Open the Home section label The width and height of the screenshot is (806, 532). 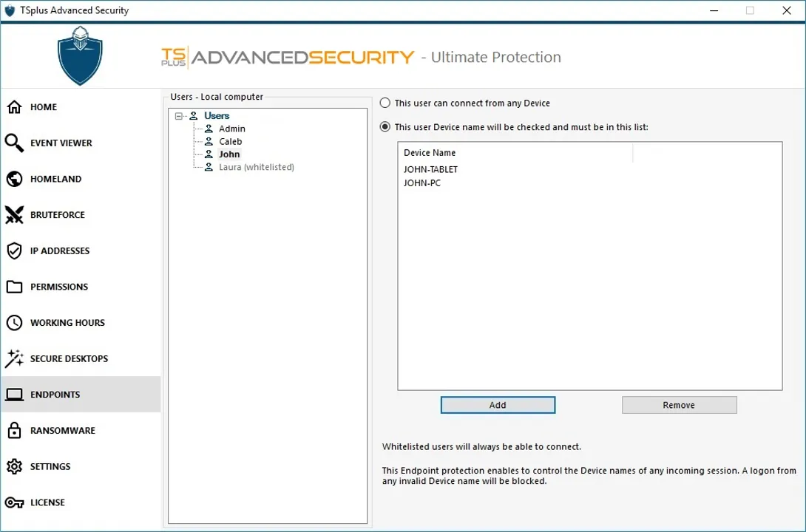[x=43, y=107]
